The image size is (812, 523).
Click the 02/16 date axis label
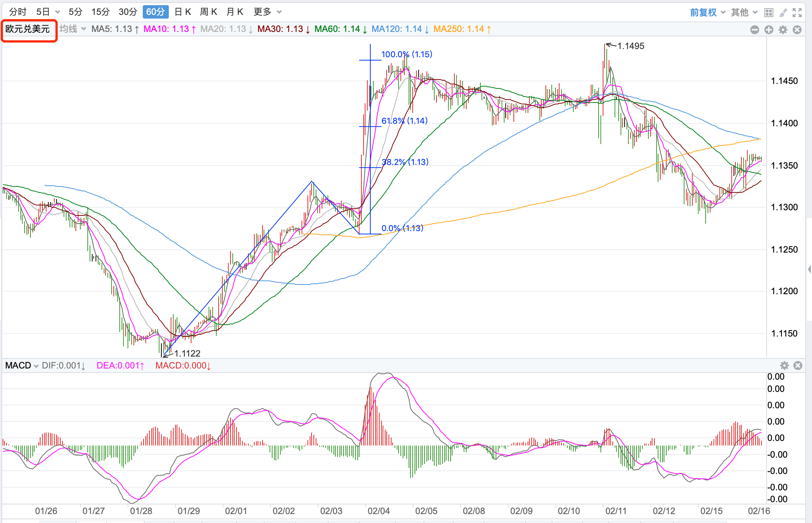pyautogui.click(x=759, y=511)
